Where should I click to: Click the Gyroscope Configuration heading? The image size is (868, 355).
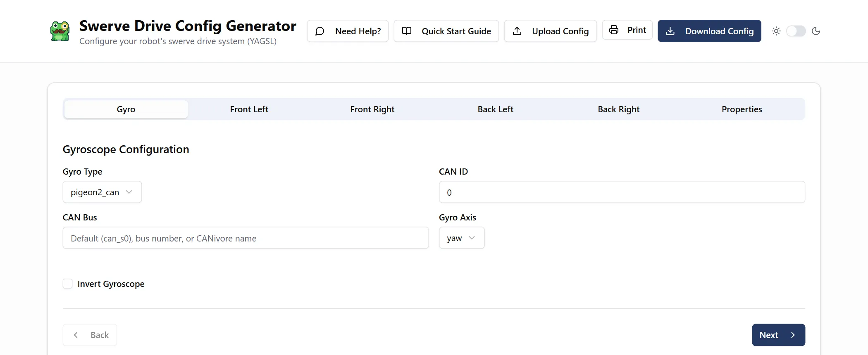pos(126,149)
